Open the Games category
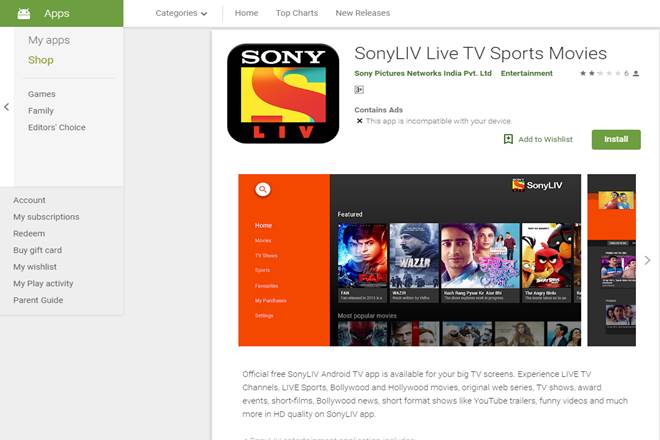The width and height of the screenshot is (660, 440). pos(42,94)
